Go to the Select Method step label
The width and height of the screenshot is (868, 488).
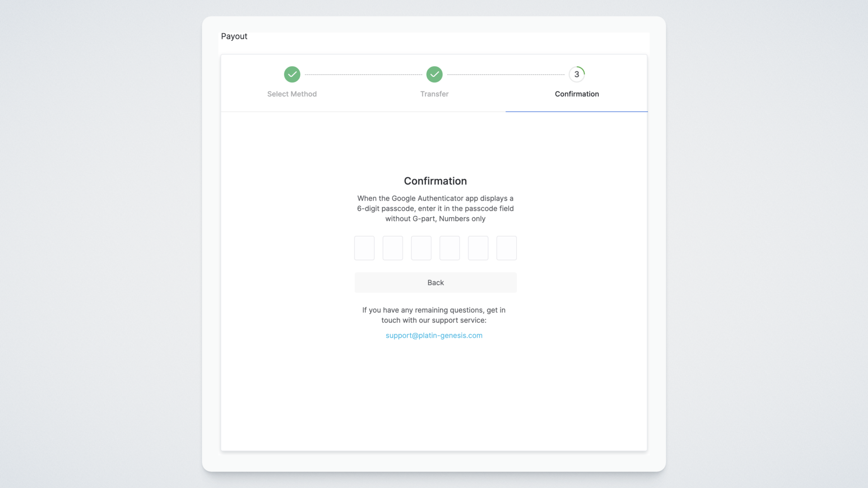(x=292, y=94)
